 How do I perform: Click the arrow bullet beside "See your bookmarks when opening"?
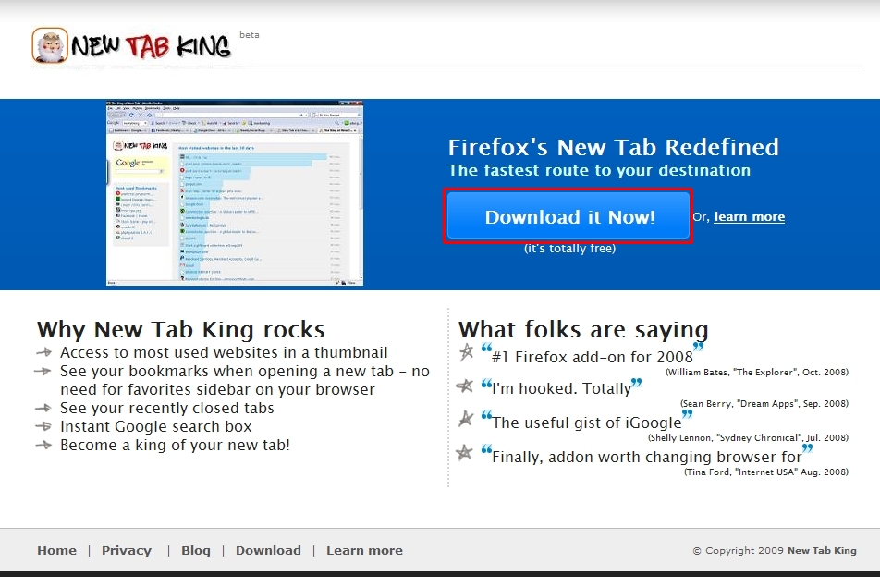point(43,371)
